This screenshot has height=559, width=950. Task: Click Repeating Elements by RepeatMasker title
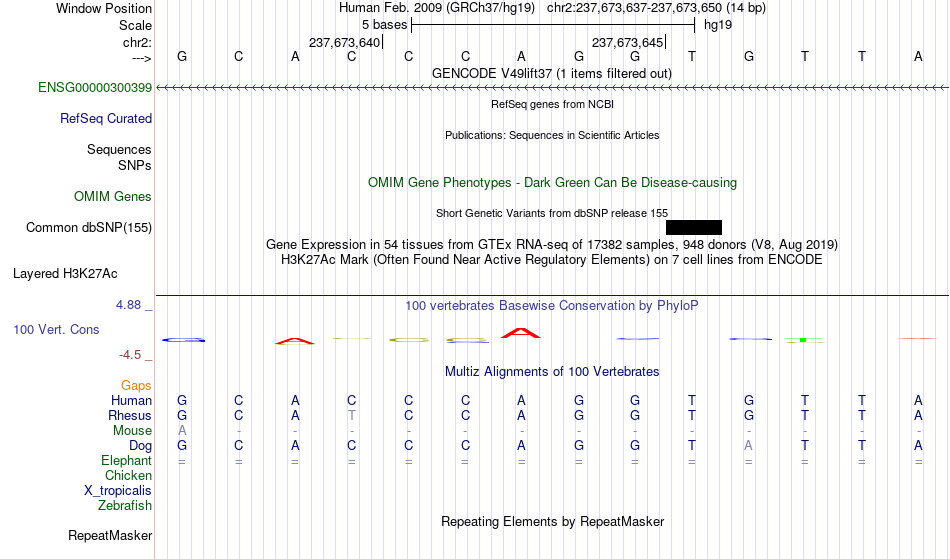click(x=552, y=521)
